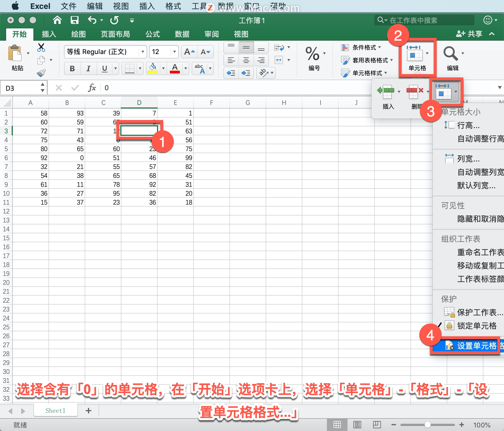Expand Conditional Formatting 条件格式 menu
Viewport: 504px width, 431px height.
tap(361, 48)
